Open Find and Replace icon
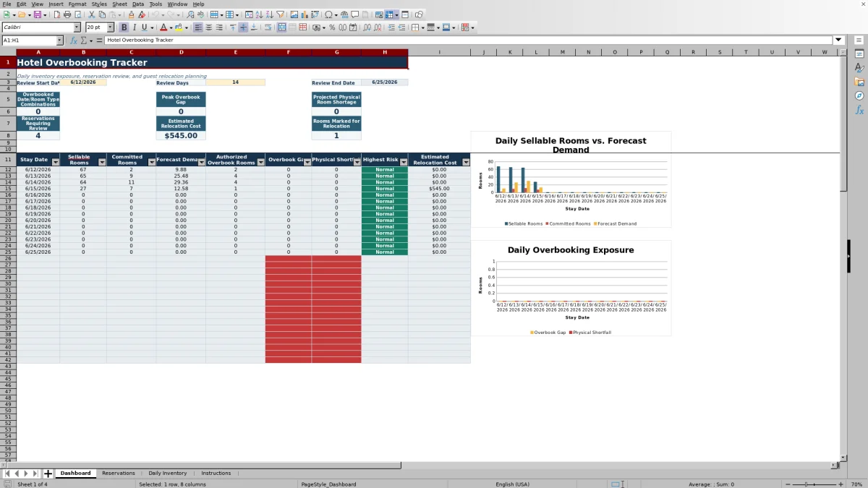Screen dimensions: 868x488 (190, 14)
